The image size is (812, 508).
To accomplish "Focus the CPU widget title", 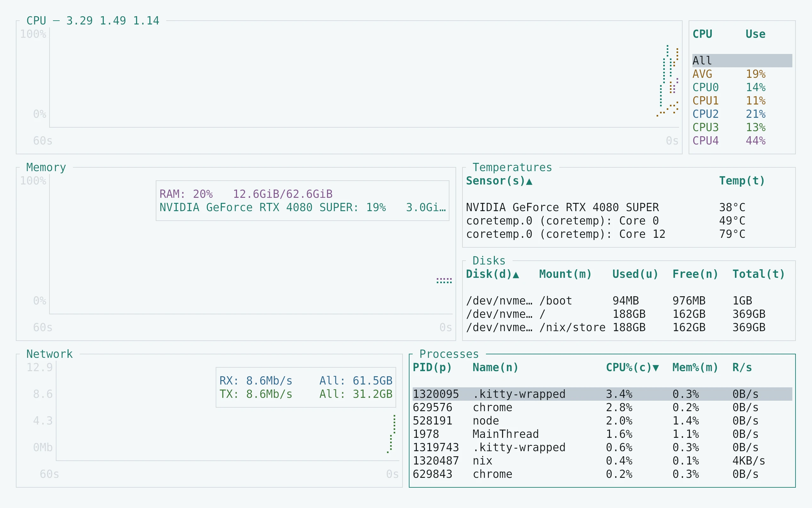I will 93,21.
